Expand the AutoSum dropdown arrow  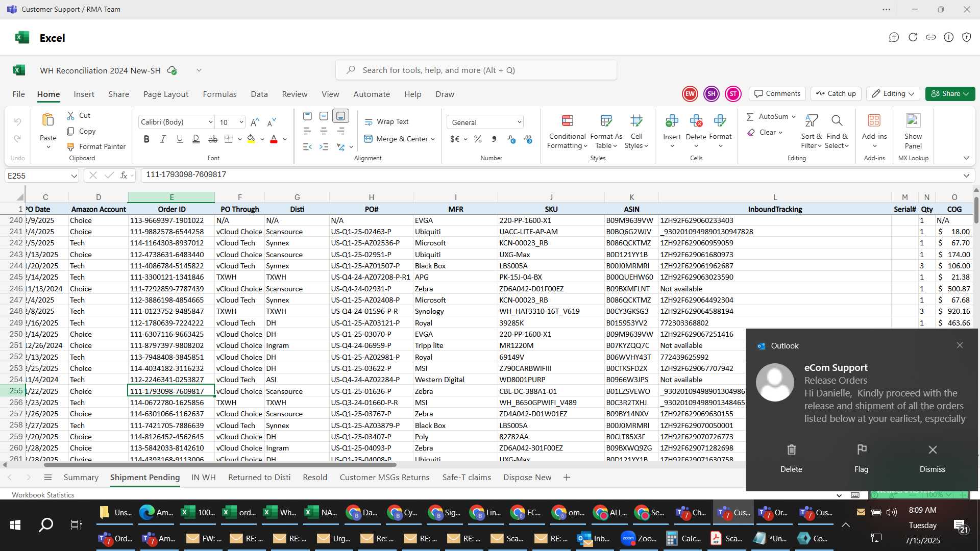[x=794, y=117]
